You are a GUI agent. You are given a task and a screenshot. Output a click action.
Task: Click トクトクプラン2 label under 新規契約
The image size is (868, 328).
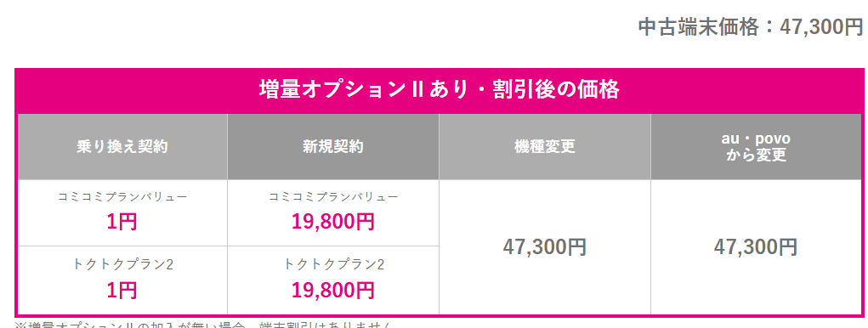[x=333, y=264]
